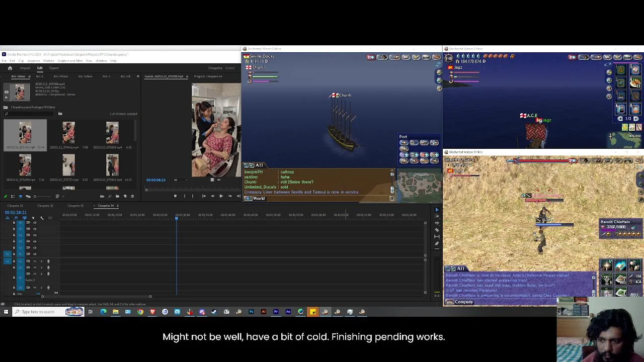Viewport: 644px width, 362px height.
Task: Open timeline display settings wrench icon
Action: tap(42, 218)
